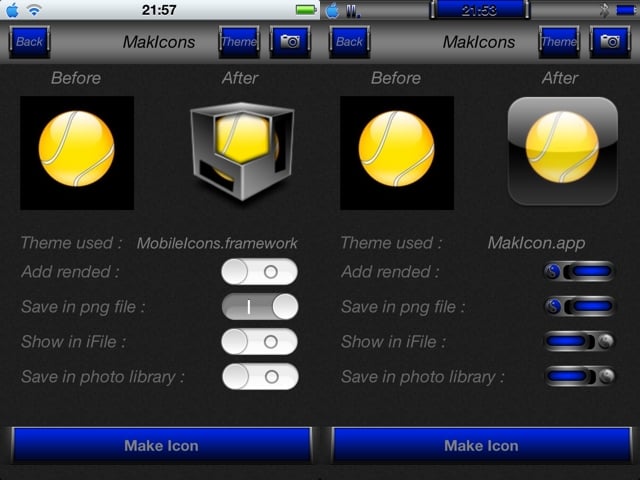
Task: Tap the After label in right screen
Action: pyautogui.click(x=560, y=78)
